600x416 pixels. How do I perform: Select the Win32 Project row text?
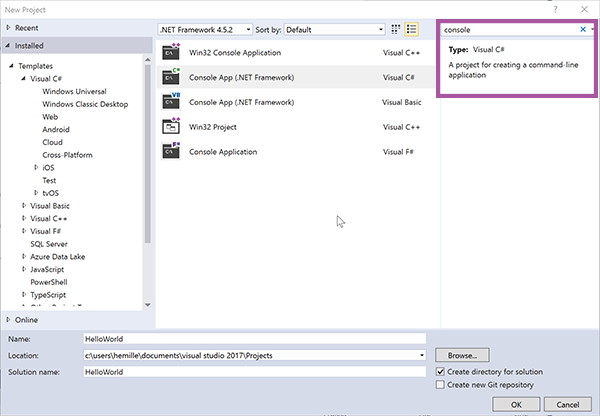click(213, 127)
